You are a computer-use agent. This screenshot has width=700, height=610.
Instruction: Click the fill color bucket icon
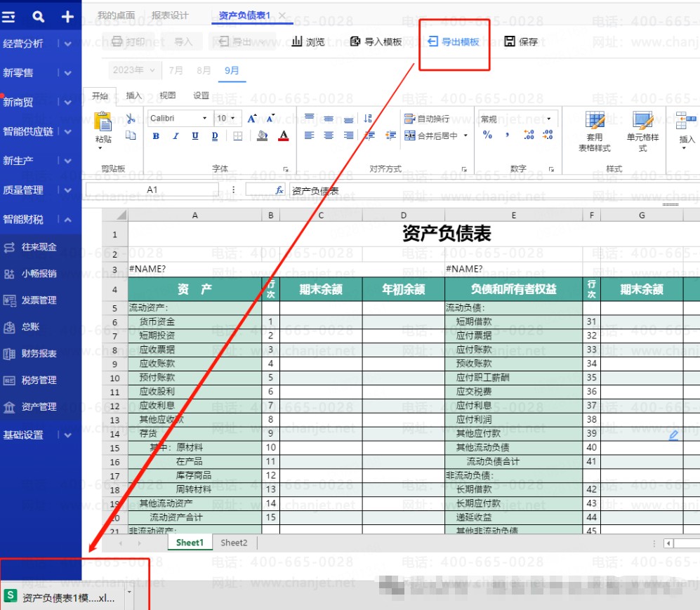pos(263,135)
